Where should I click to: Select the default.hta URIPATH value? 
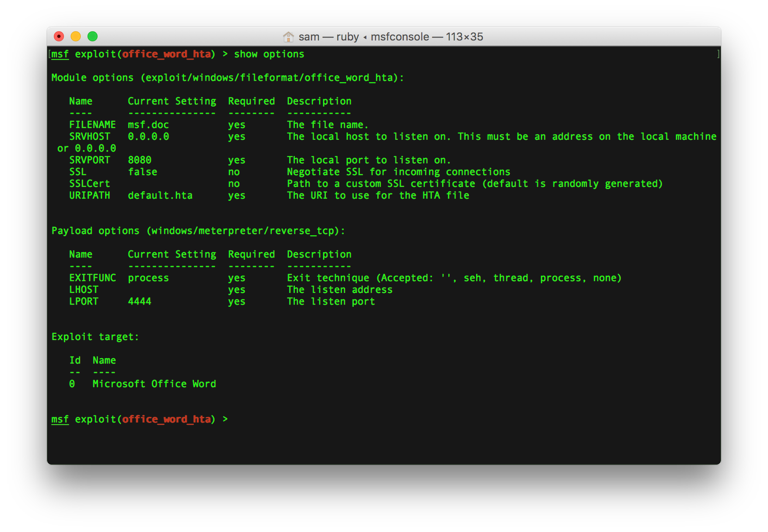click(x=160, y=195)
